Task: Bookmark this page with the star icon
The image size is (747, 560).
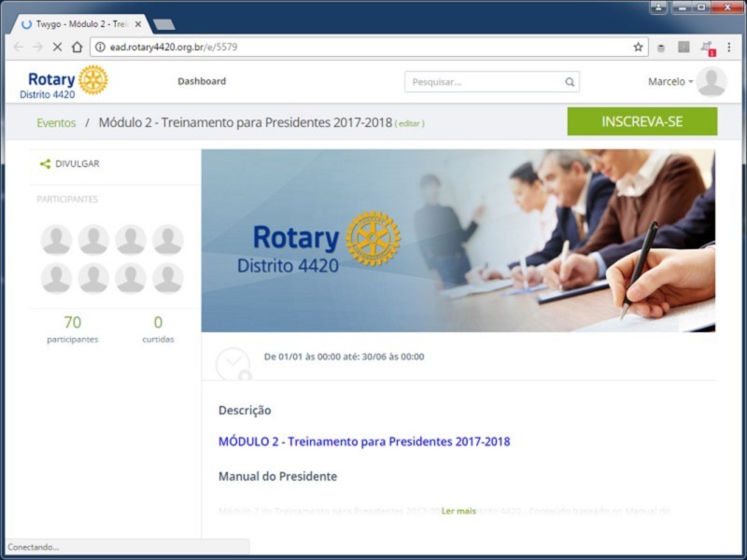Action: click(x=638, y=47)
